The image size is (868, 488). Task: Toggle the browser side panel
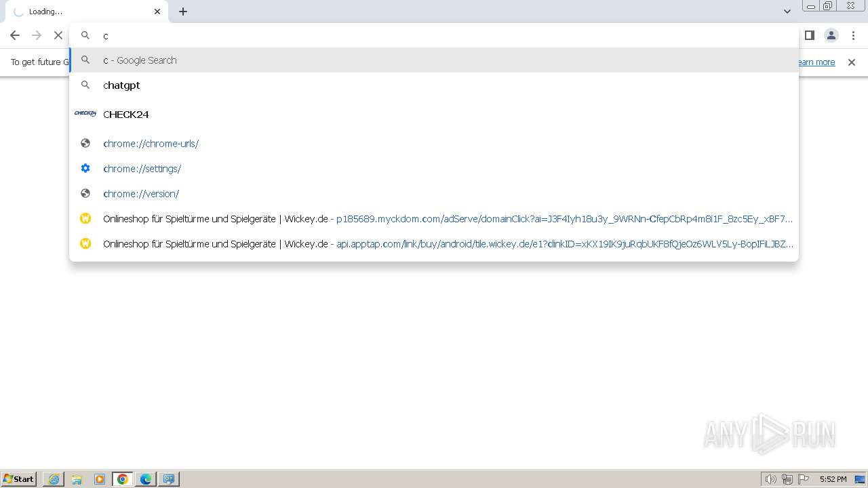pos(809,35)
